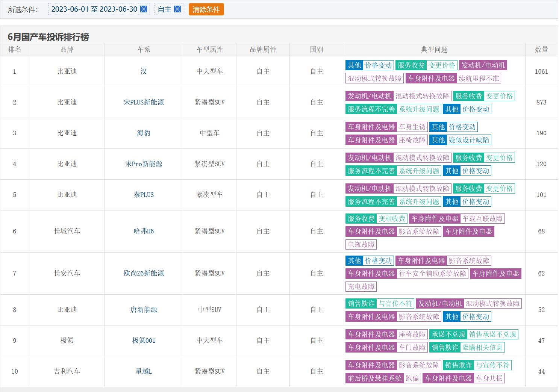
Task: Click the complaint count 120
Action: tap(541, 164)
